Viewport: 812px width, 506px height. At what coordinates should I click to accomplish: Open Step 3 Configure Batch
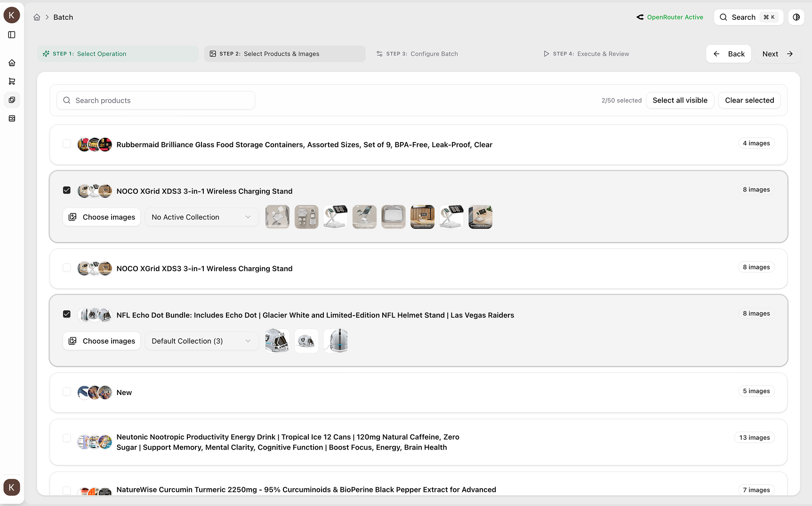click(x=417, y=54)
